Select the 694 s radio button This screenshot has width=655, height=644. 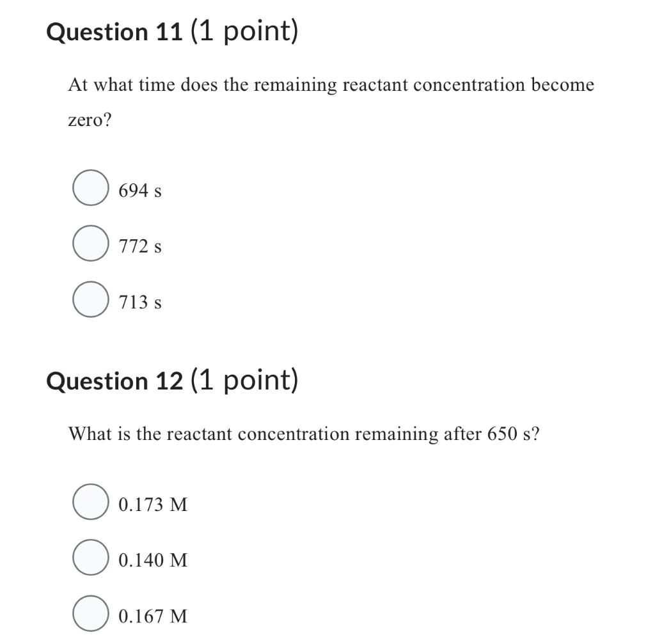pos(90,187)
